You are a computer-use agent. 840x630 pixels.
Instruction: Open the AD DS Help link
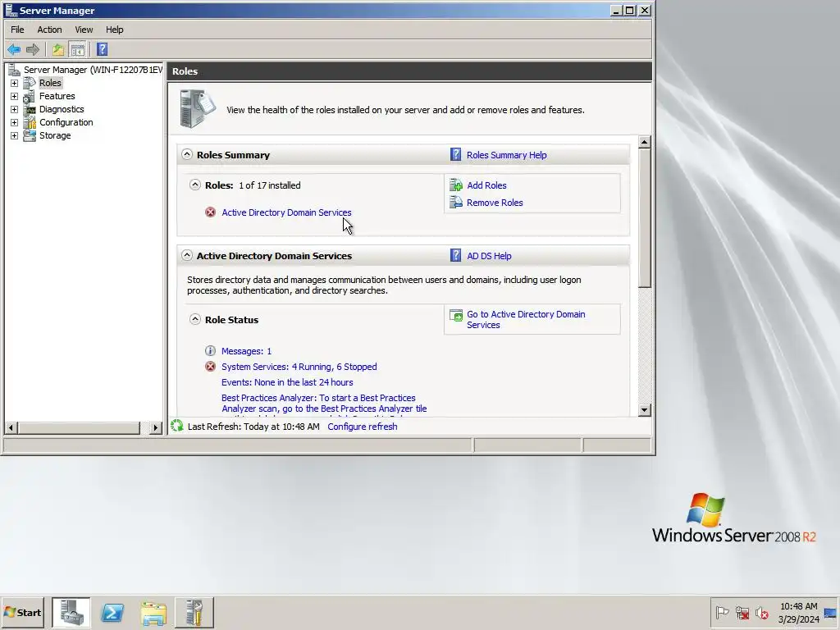point(489,256)
